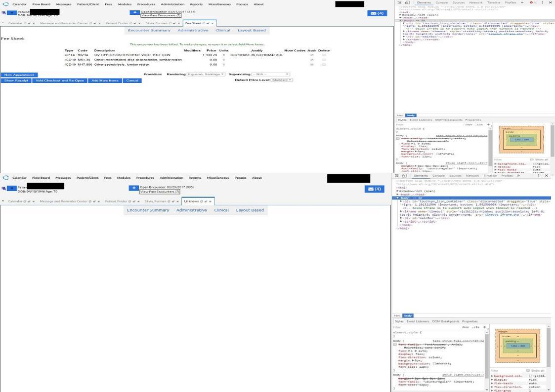
Task: Click the red error count icon in DevTools
Action: (x=532, y=2)
